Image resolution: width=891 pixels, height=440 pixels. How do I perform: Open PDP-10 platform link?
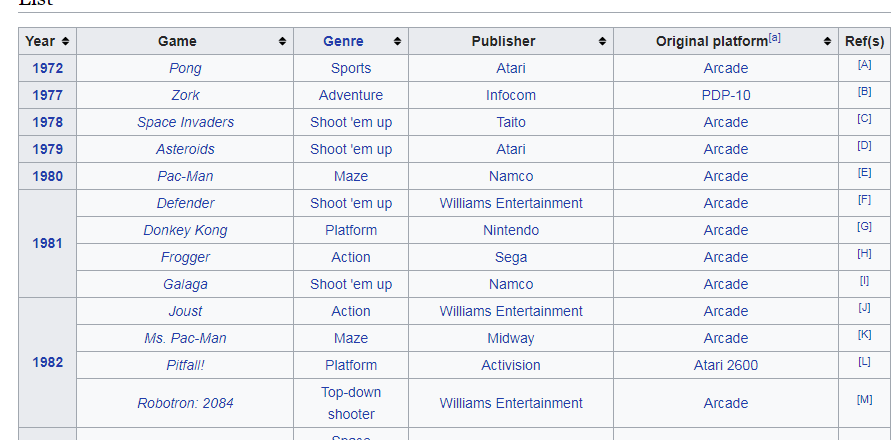725,95
